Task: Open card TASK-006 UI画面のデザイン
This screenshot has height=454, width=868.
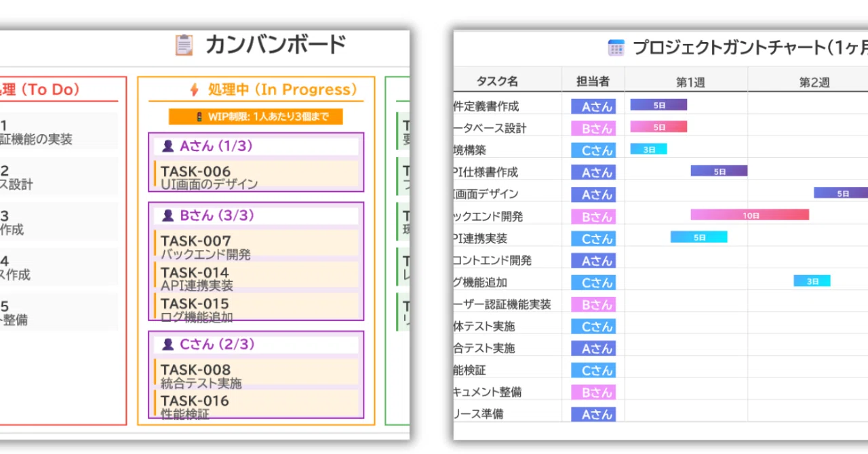Action: tap(256, 176)
